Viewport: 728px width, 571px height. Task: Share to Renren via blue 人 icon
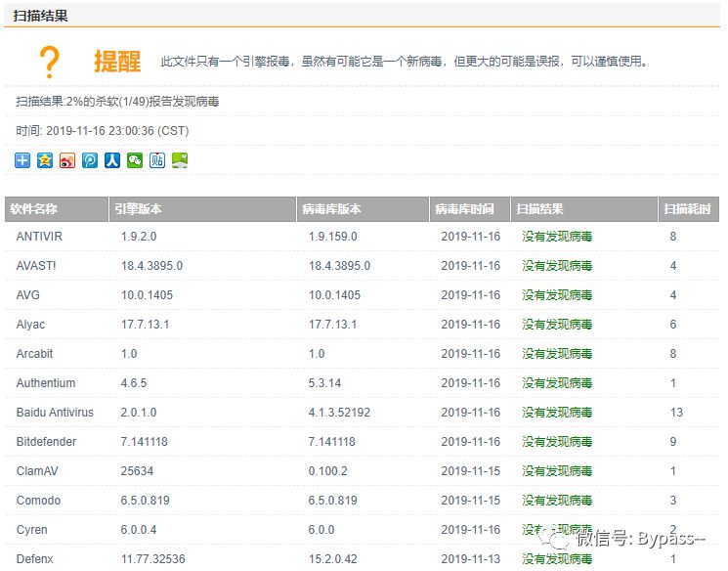(112, 160)
